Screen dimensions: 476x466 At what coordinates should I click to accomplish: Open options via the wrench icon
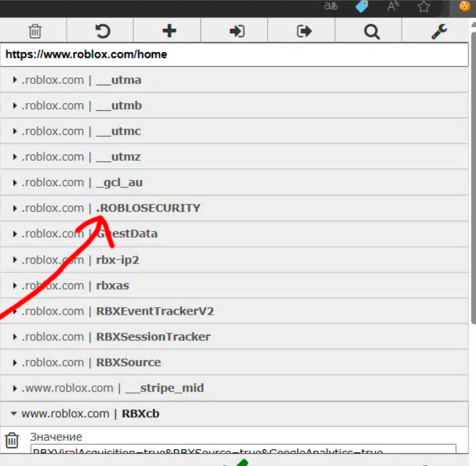[x=439, y=31]
